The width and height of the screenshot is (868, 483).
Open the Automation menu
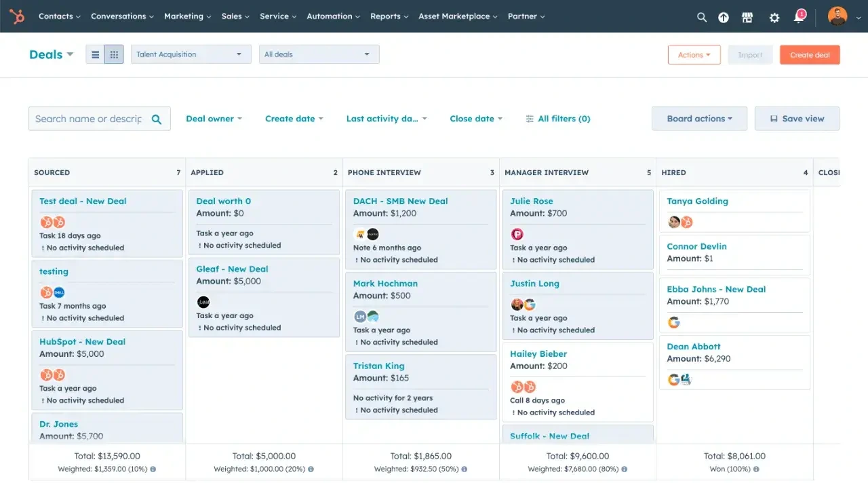click(334, 16)
